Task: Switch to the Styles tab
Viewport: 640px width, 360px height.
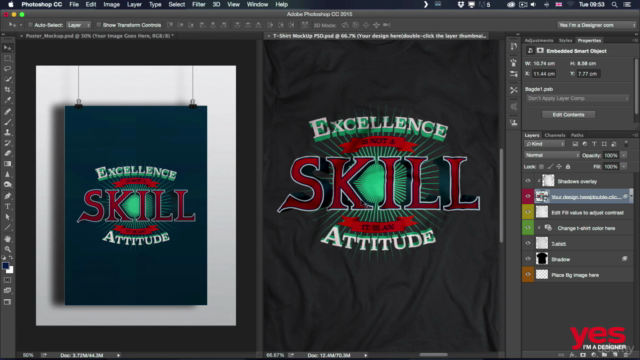Action: point(565,40)
